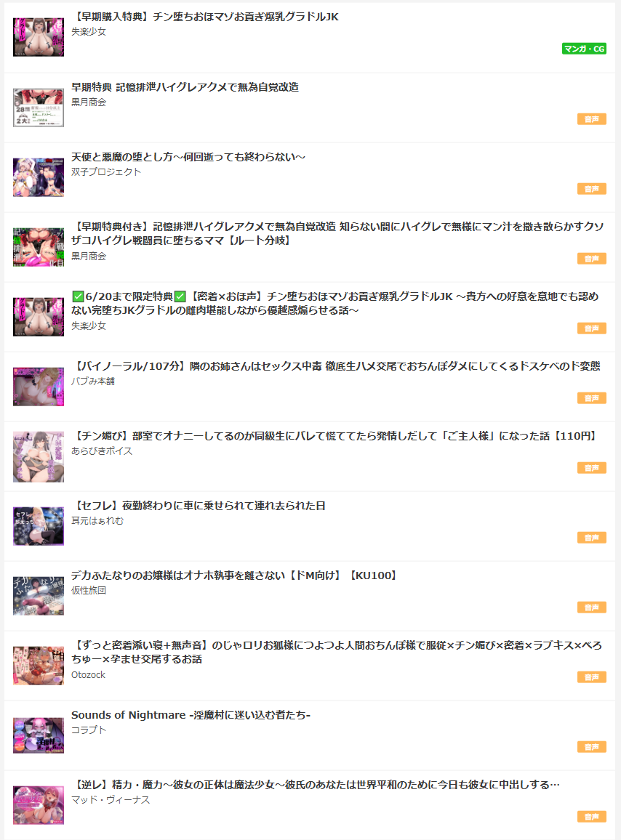Open the 仮性旅団 circle link

click(x=89, y=590)
